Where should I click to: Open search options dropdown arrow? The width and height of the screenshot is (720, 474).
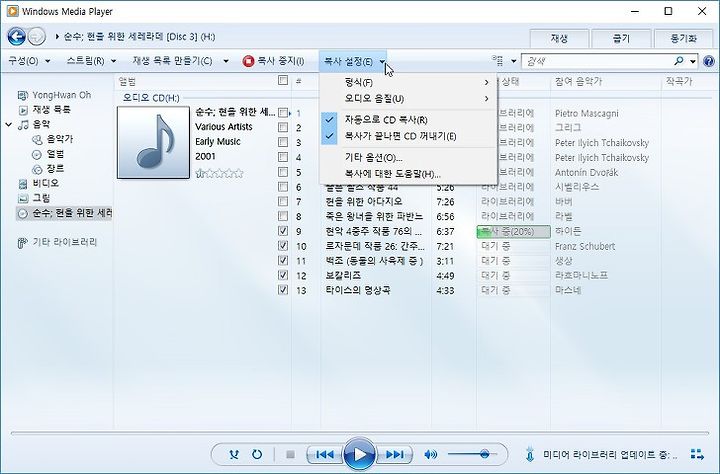click(692, 61)
